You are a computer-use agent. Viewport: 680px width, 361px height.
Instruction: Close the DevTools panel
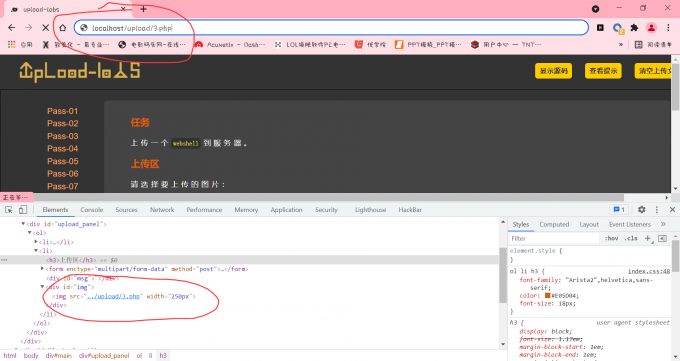coord(672,210)
